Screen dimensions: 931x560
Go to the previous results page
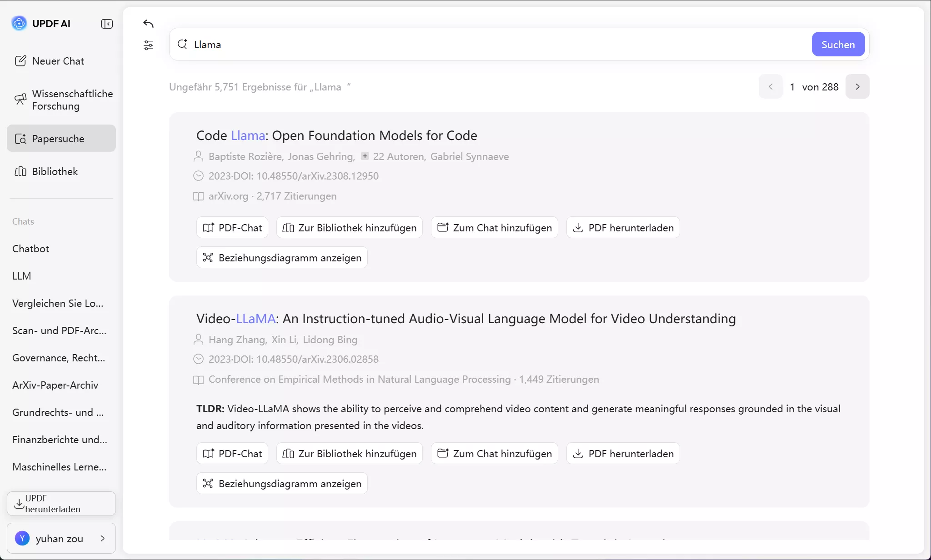pyautogui.click(x=771, y=86)
